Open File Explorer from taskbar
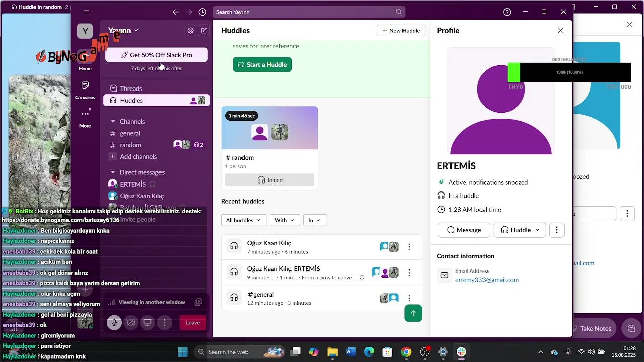 tap(332, 352)
